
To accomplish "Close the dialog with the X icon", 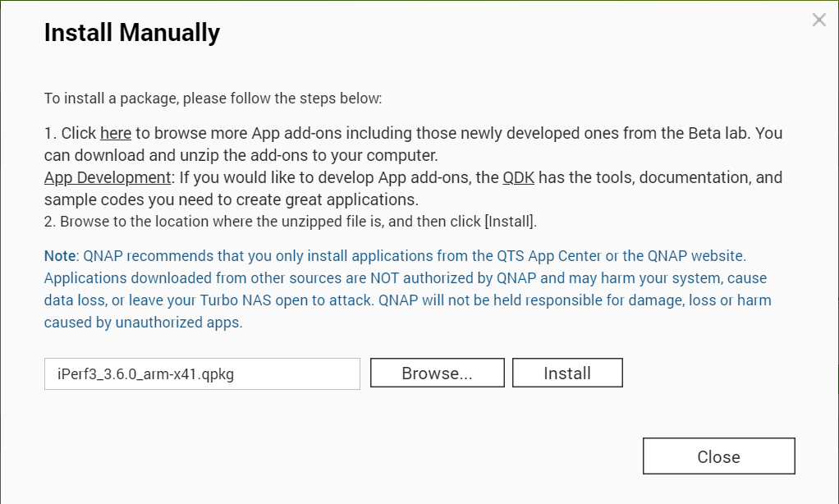I will [x=818, y=20].
